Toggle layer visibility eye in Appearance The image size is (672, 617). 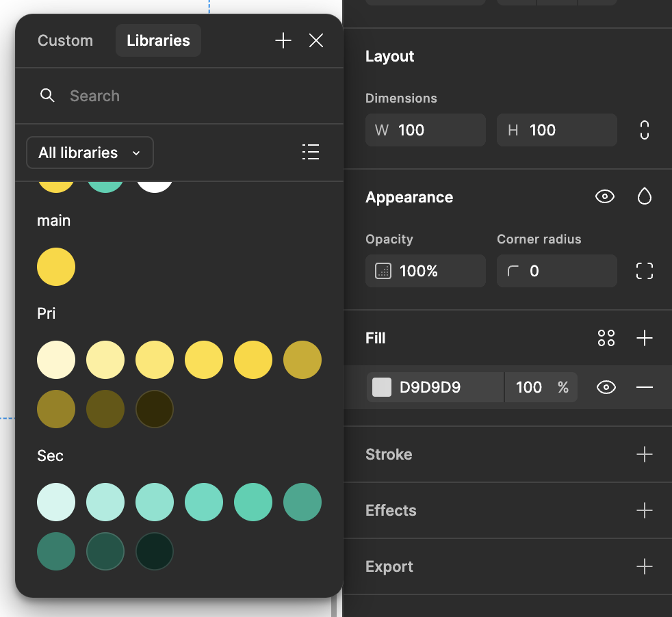pos(605,197)
